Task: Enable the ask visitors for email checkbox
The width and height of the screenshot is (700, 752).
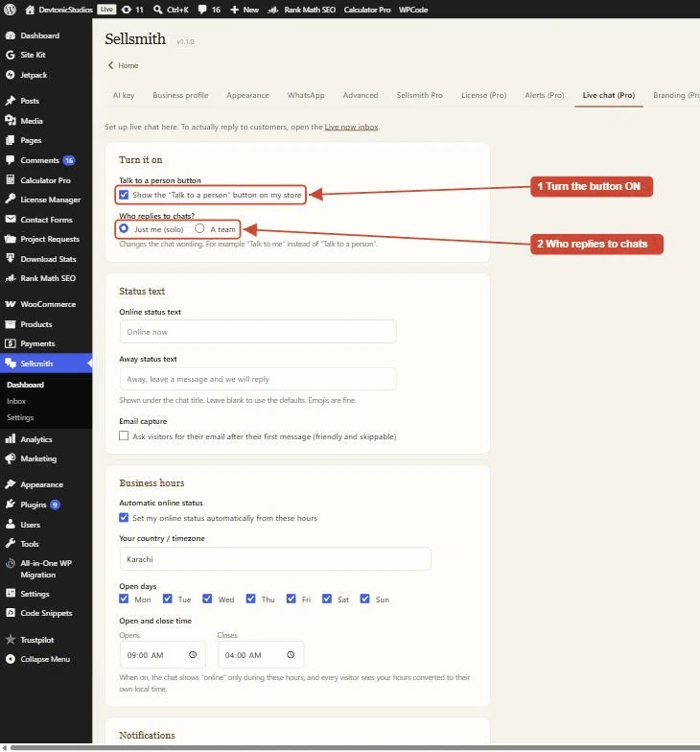Action: (124, 435)
